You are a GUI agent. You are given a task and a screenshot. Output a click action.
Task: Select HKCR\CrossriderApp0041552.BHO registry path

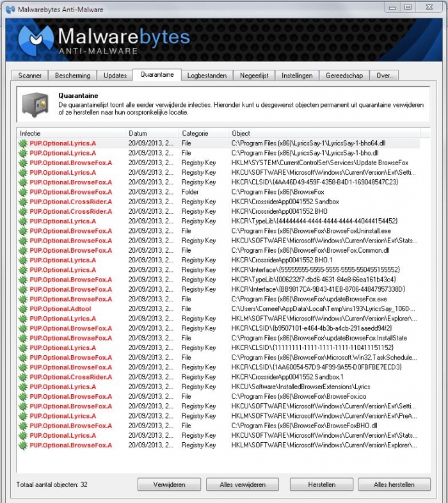point(279,211)
